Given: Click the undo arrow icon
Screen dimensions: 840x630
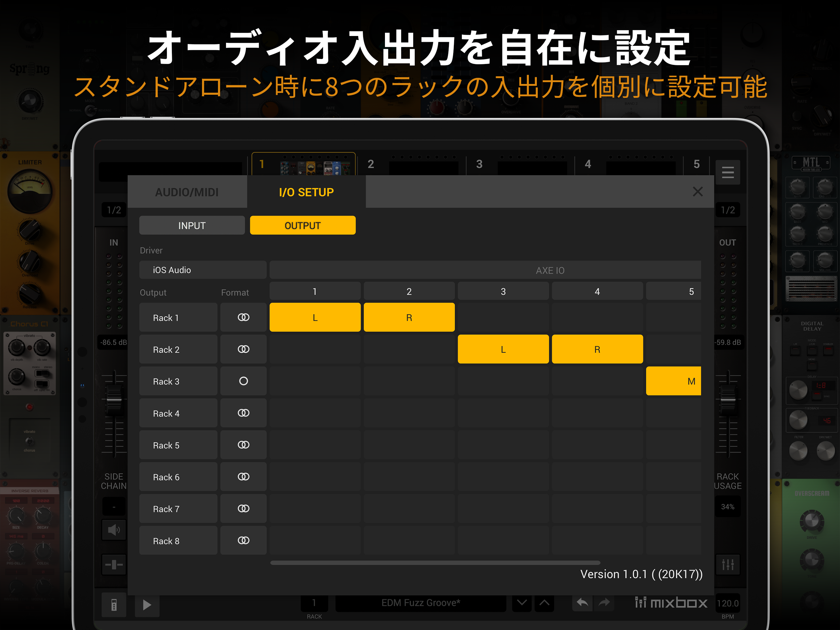Looking at the screenshot, I should [x=582, y=603].
